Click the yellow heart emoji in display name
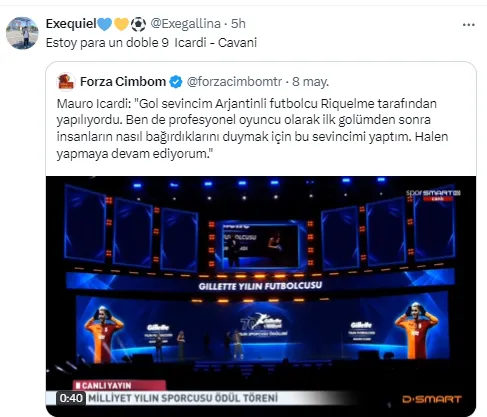487x417 pixels. 121,24
